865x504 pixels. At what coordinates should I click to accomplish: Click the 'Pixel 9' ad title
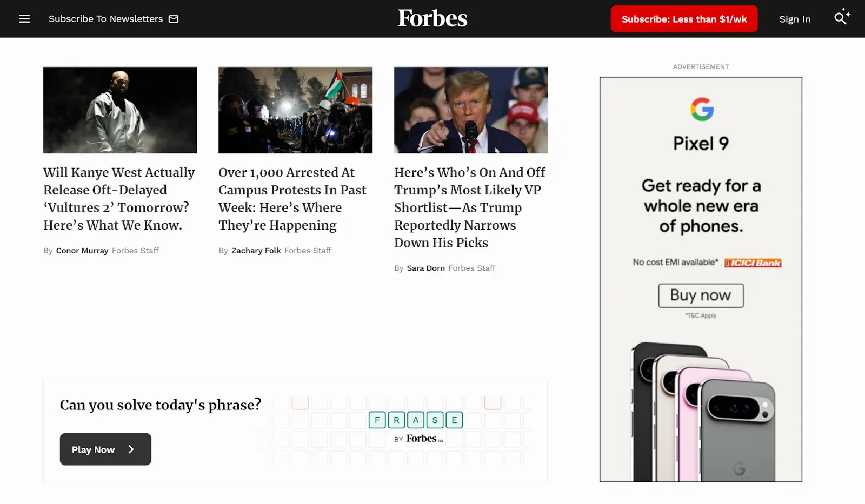(x=701, y=144)
